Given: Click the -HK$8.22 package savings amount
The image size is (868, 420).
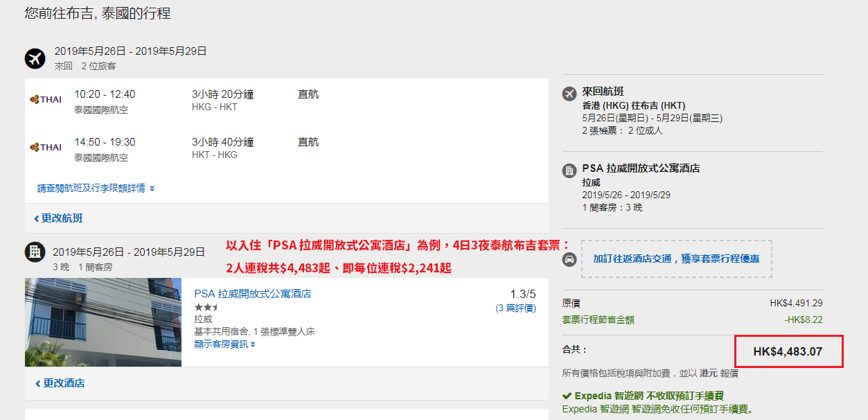Looking at the screenshot, I should [x=804, y=320].
